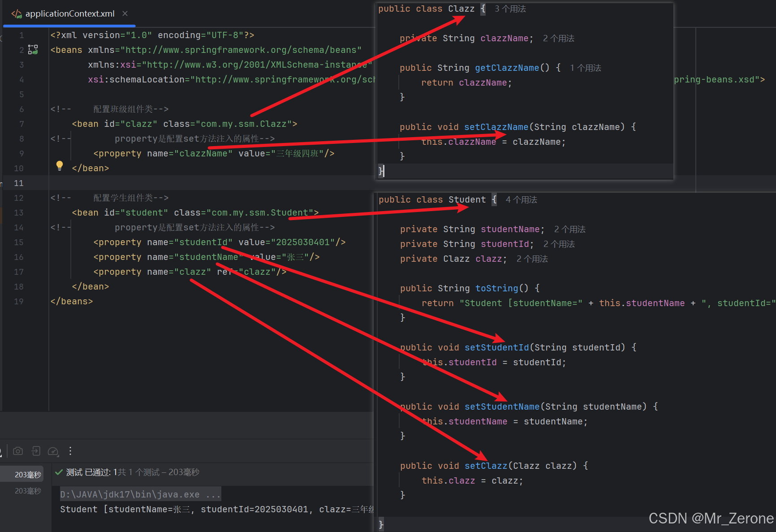This screenshot has width=776, height=532.
Task: Open the three-dot more options menu in test panel
Action: click(x=70, y=451)
